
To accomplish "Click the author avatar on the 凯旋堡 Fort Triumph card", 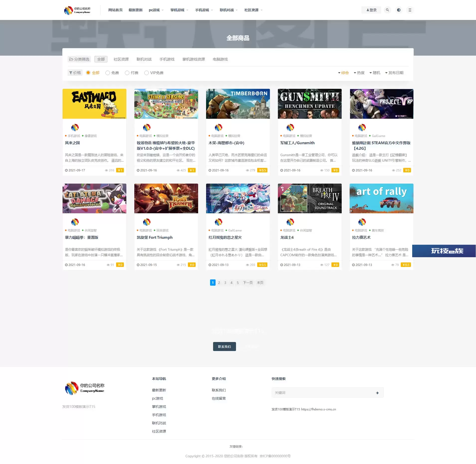I will click(147, 222).
